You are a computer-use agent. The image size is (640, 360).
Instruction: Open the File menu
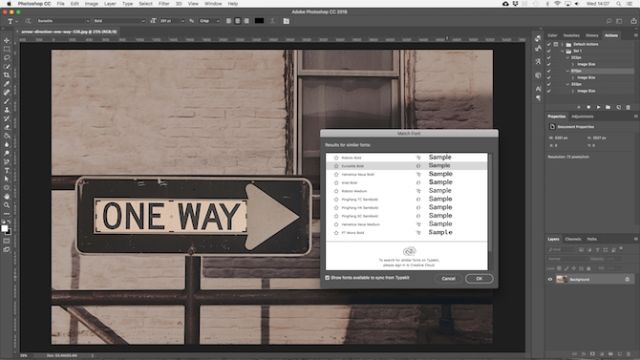click(x=60, y=4)
